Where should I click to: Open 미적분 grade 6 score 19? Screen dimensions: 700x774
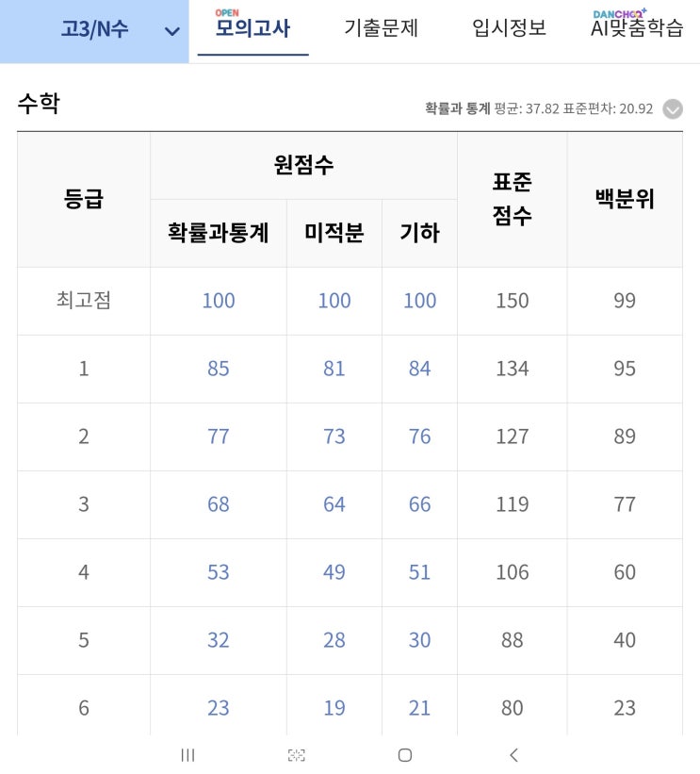(334, 708)
